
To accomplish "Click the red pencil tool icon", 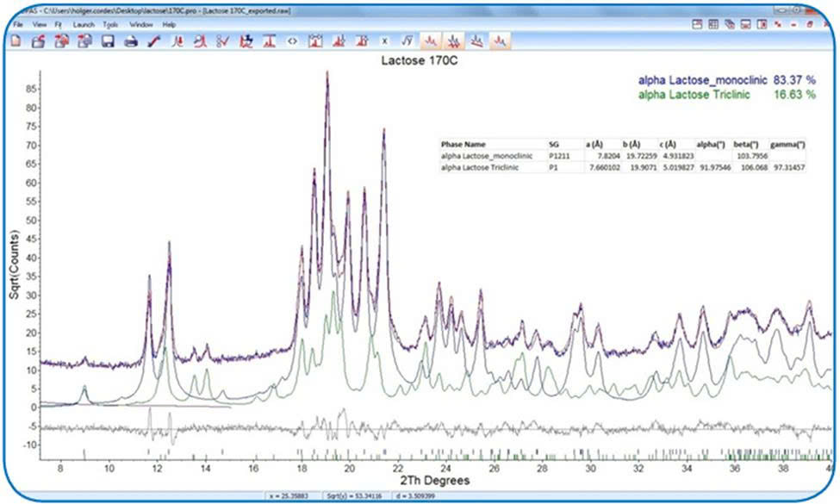I will coord(153,41).
